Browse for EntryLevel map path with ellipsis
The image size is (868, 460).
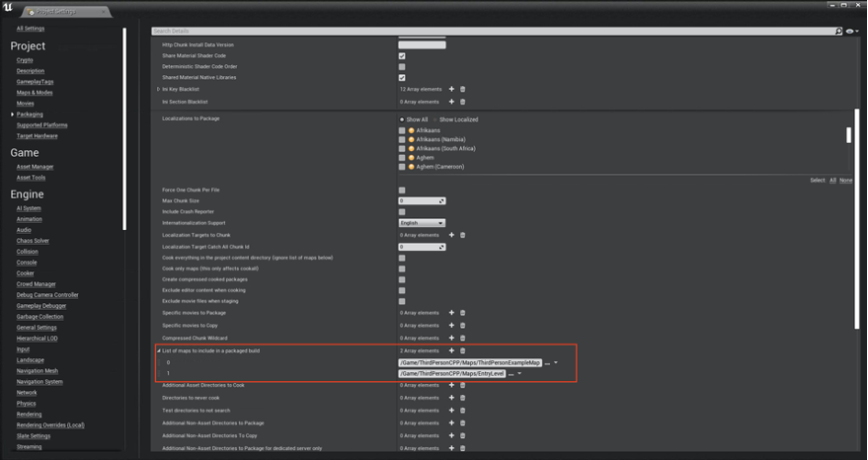[x=511, y=374]
